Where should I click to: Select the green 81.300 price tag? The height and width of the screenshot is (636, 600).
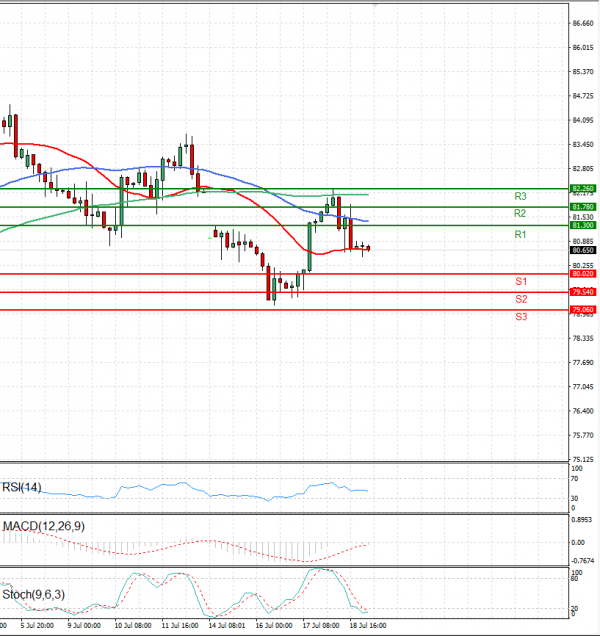tap(583, 226)
